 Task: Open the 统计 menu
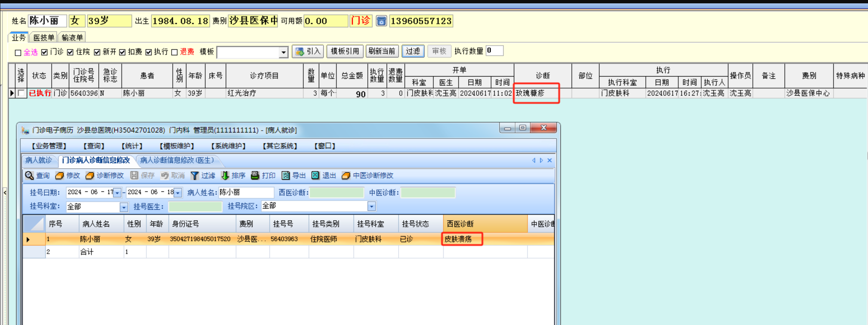[132, 146]
